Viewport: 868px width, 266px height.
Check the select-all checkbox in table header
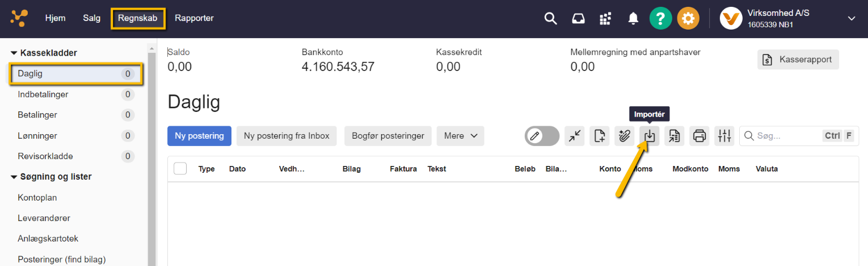(x=180, y=169)
